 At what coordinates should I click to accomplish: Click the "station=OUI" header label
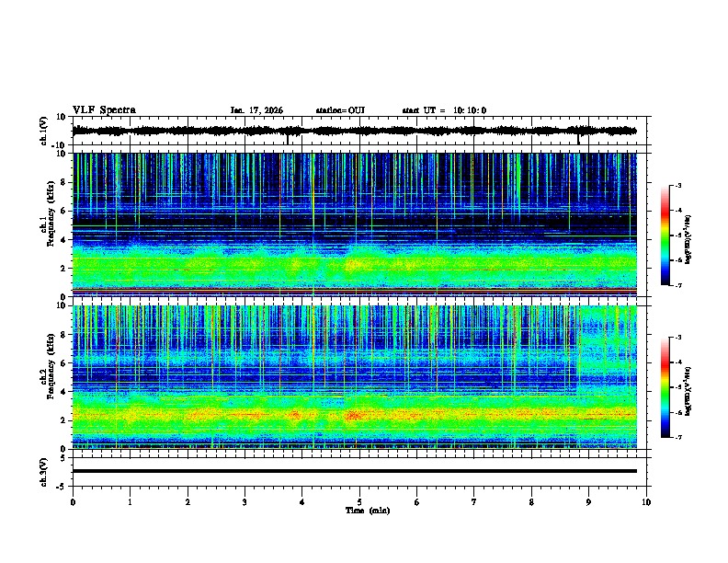coord(340,110)
